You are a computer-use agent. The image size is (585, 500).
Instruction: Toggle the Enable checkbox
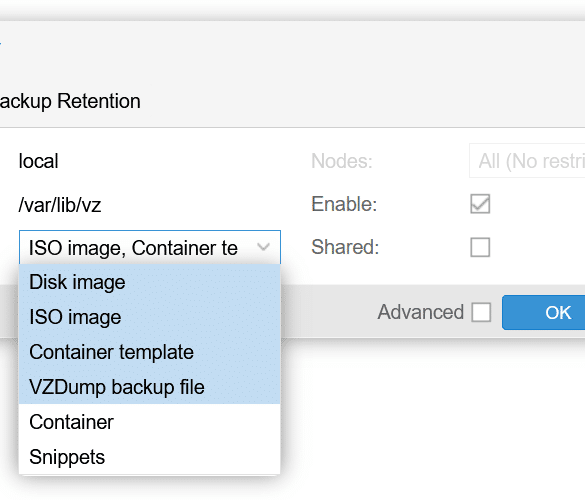[480, 204]
